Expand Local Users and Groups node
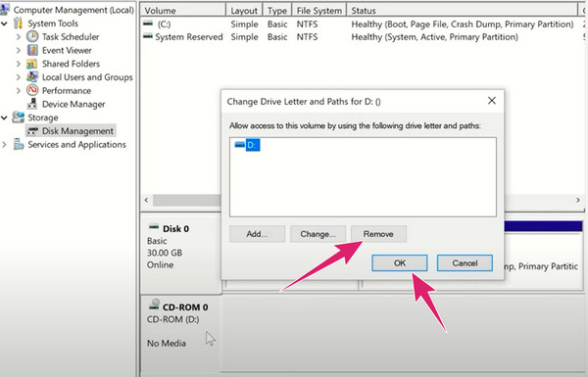This screenshot has height=377, width=588. (x=19, y=77)
